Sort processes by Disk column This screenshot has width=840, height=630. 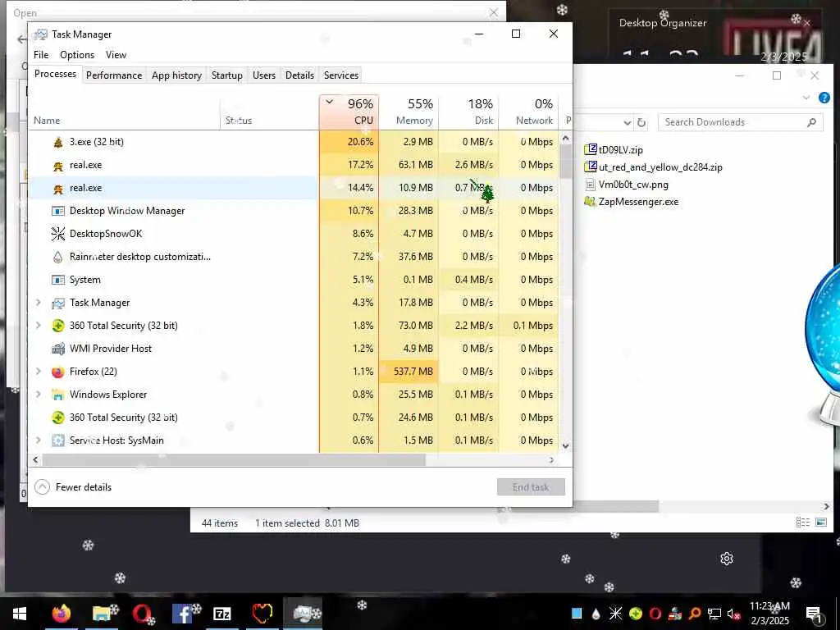point(468,112)
